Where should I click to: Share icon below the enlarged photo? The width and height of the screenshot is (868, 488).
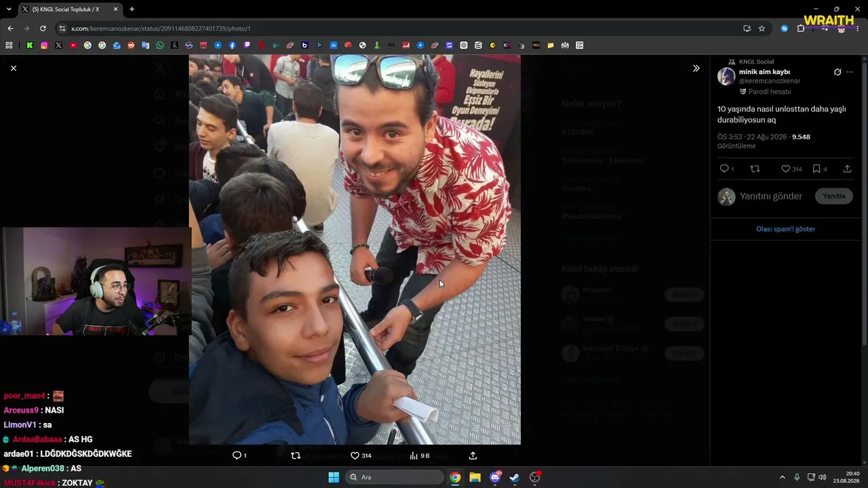(473, 455)
